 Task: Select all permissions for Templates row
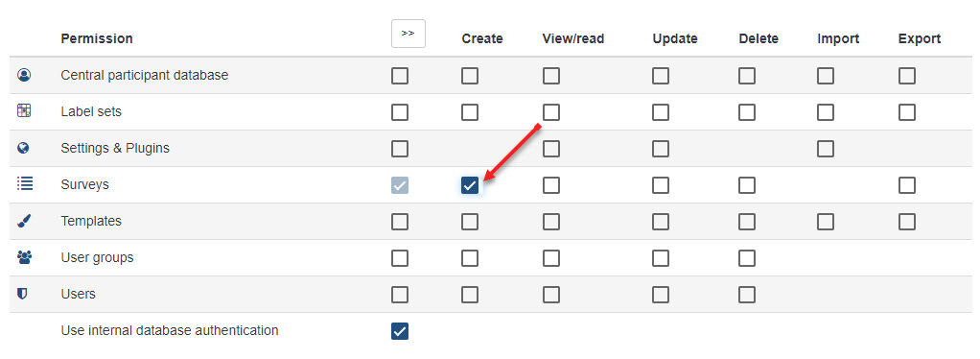coord(400,222)
